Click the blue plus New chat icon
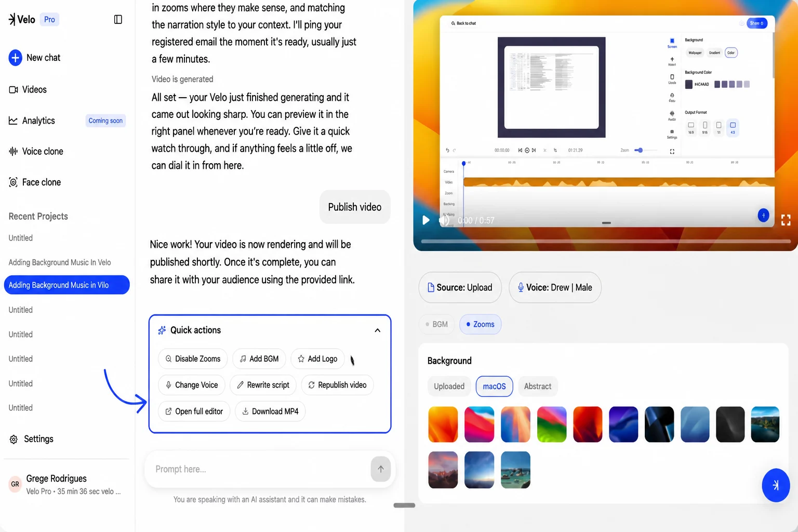798x532 pixels. click(15, 58)
